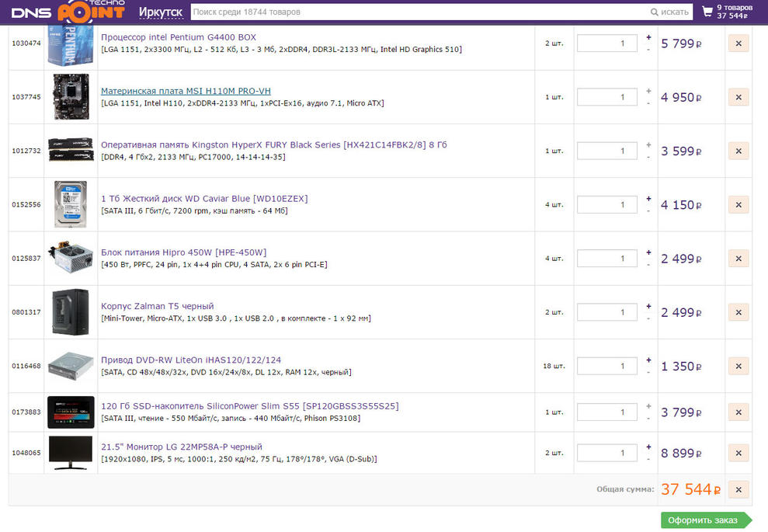The height and width of the screenshot is (532, 768).
Task: Edit quantity field for LiteOn DVD-RW
Action: coord(606,367)
